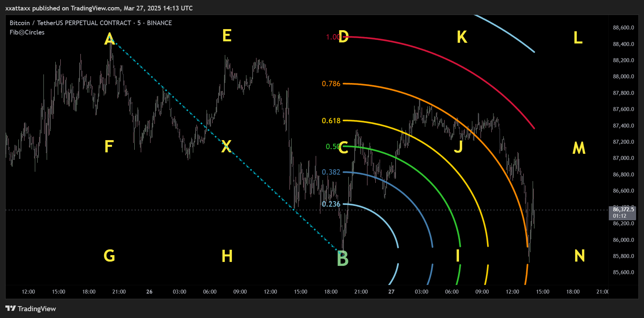
Task: Click the 86,800.0 price axis label
Action: (624, 175)
